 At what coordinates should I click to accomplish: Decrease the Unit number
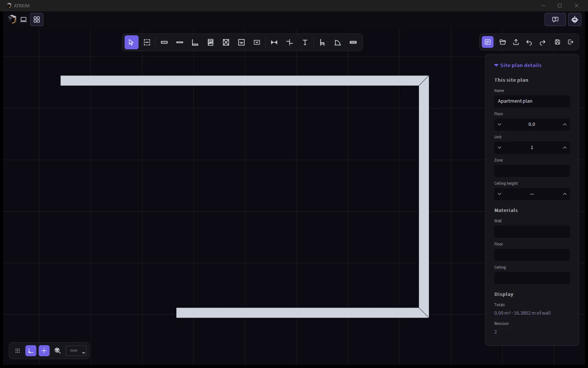coord(499,148)
